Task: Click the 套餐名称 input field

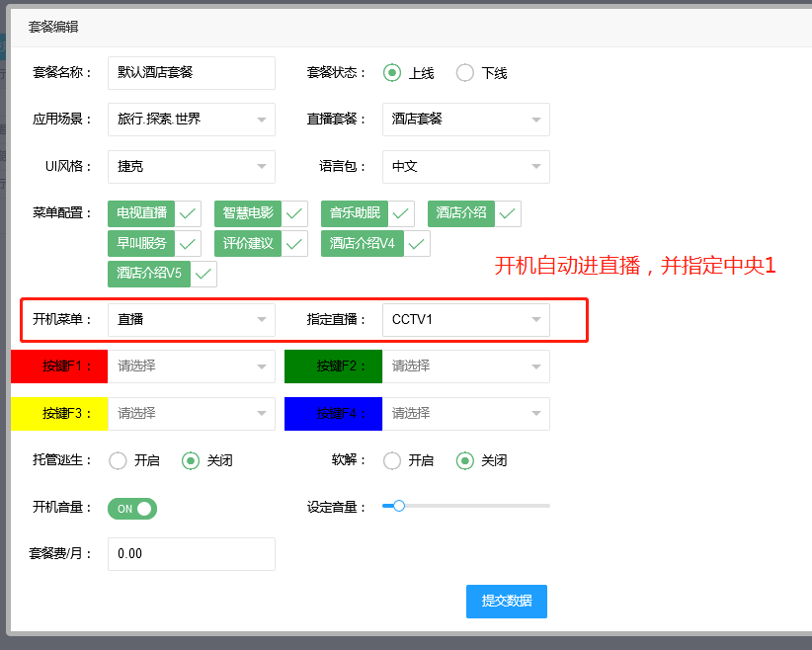Action: 191,73
